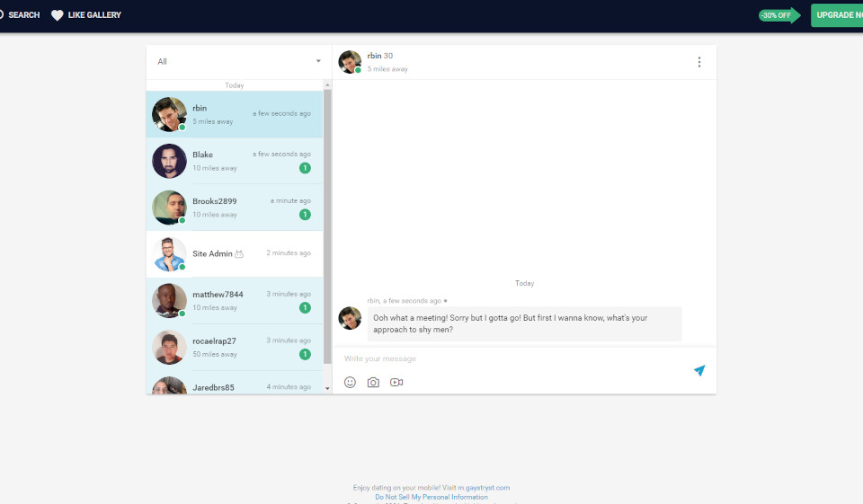Click the -30% OFF discount badge

pos(778,15)
